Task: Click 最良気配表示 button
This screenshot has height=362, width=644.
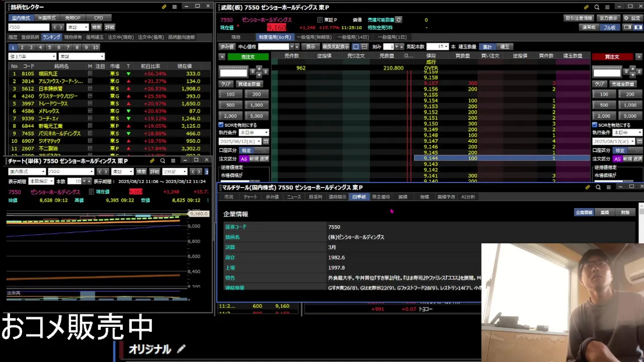Action: [336, 47]
